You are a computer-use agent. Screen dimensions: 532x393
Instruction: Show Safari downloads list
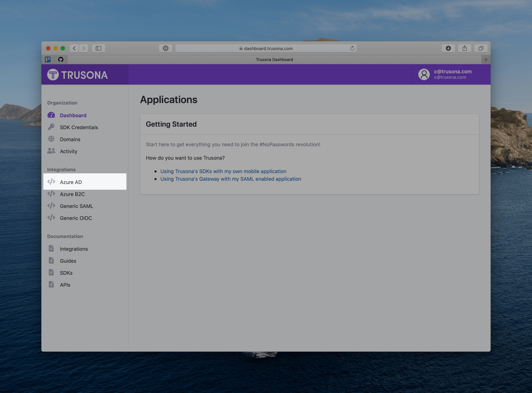point(448,48)
